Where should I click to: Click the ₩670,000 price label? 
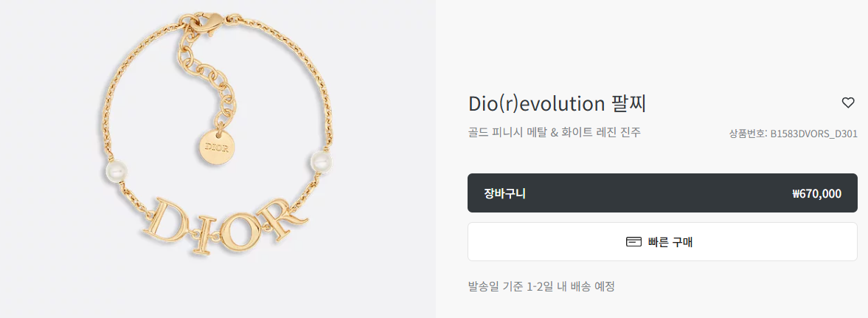pos(816,194)
